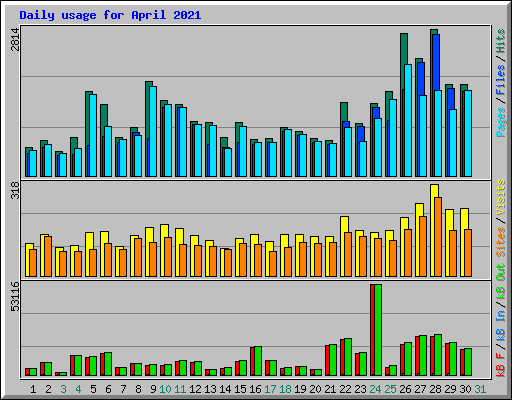512x400 pixels.
Task: Select day label 13 on the x-axis
Action: pos(210,389)
